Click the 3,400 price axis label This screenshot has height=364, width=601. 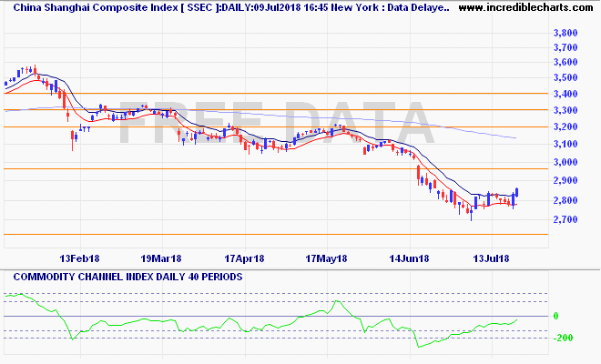(x=565, y=94)
